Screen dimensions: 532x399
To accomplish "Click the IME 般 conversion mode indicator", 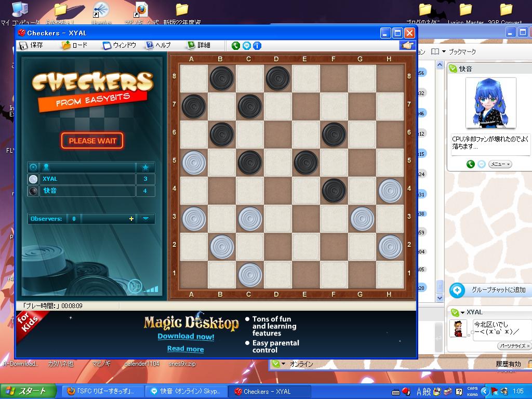I will [427, 392].
